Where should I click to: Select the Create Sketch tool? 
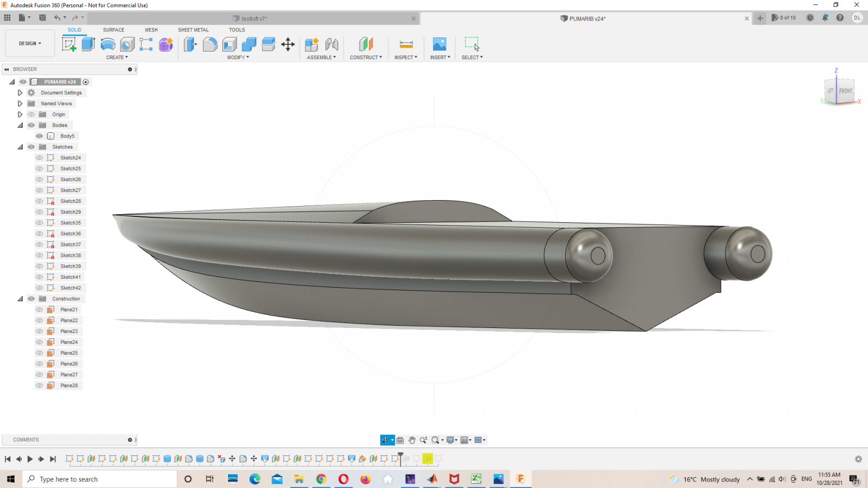point(69,44)
